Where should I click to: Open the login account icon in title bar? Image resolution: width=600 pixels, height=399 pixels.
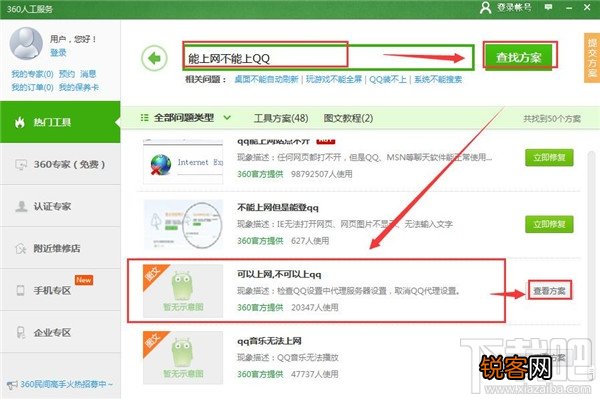tap(485, 7)
